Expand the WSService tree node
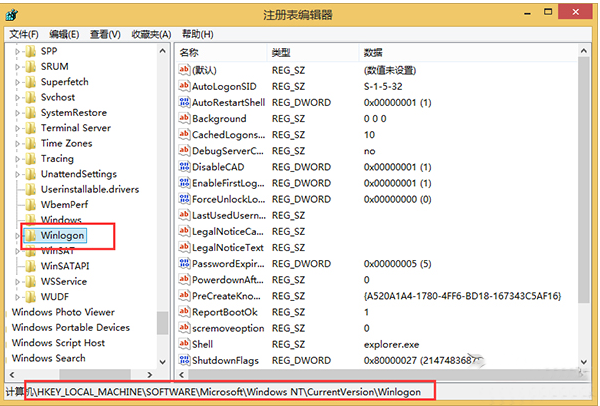 point(17,282)
